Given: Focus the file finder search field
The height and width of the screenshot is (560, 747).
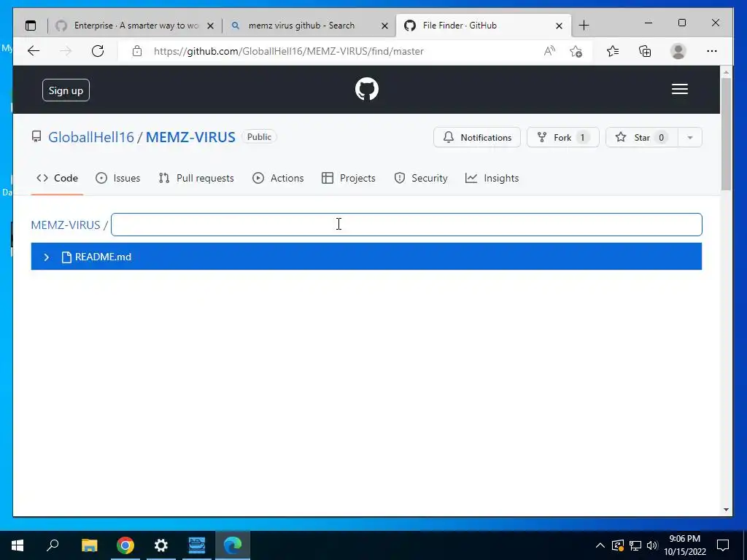Looking at the screenshot, I should pyautogui.click(x=406, y=225).
